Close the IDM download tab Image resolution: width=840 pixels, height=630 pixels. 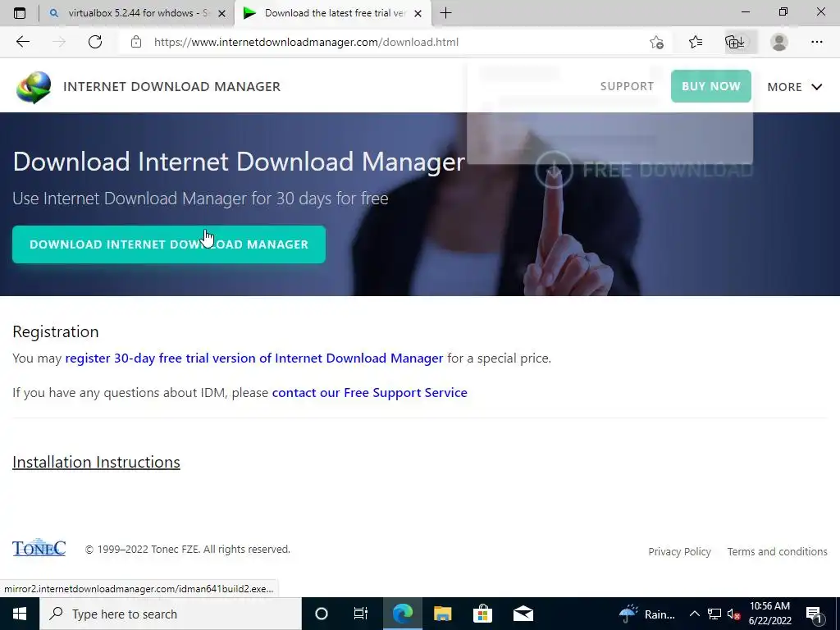click(418, 13)
